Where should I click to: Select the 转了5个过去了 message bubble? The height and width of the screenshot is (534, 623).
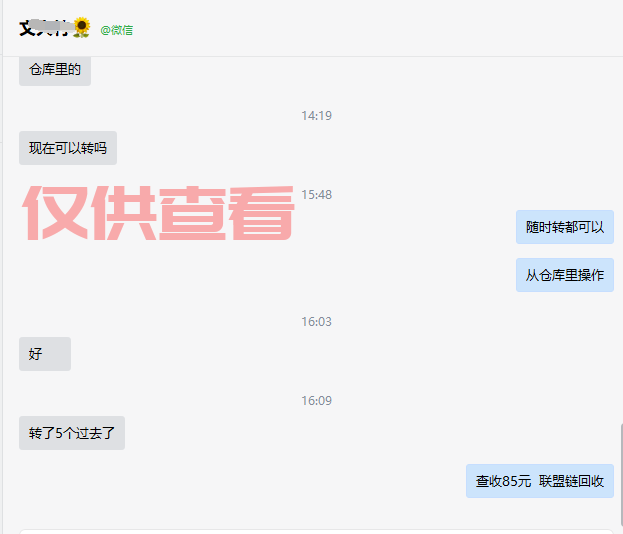pos(72,433)
